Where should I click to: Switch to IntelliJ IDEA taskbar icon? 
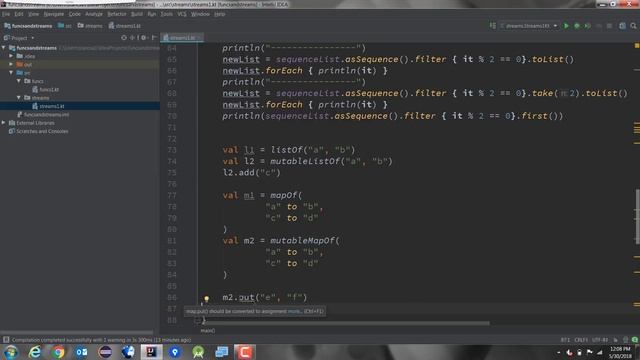click(x=151, y=352)
